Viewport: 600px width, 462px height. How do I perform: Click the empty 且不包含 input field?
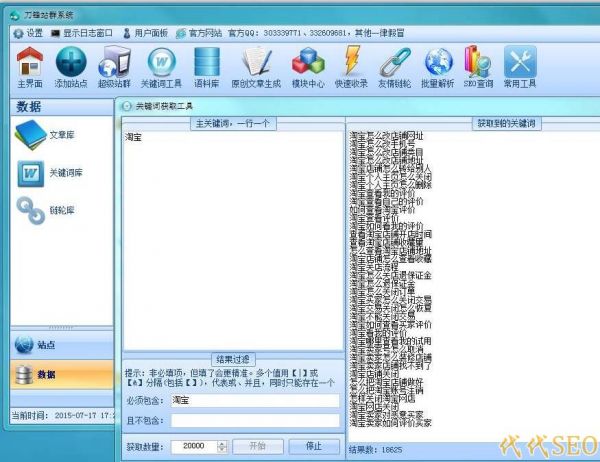click(255, 420)
